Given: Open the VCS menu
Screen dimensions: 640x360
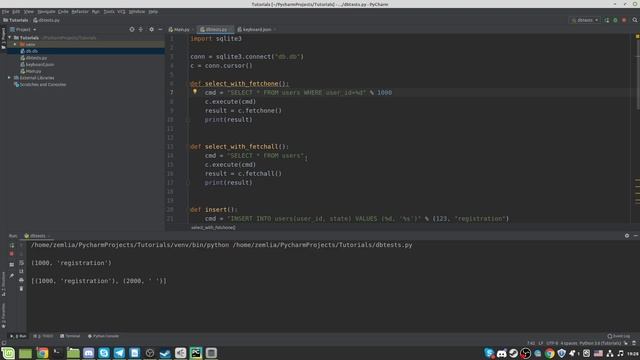Looking at the screenshot, I should click(x=121, y=12).
